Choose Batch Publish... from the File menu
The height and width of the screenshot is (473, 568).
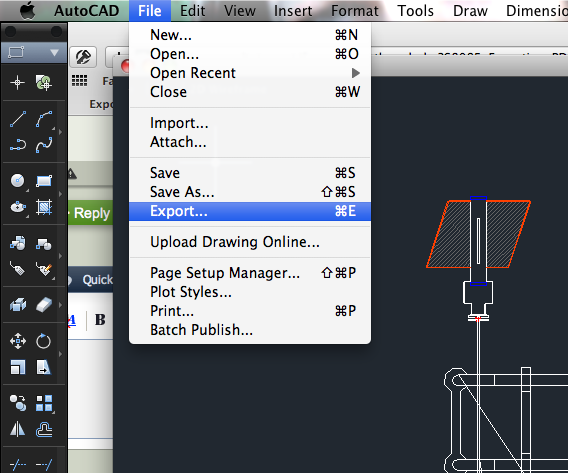point(250,330)
